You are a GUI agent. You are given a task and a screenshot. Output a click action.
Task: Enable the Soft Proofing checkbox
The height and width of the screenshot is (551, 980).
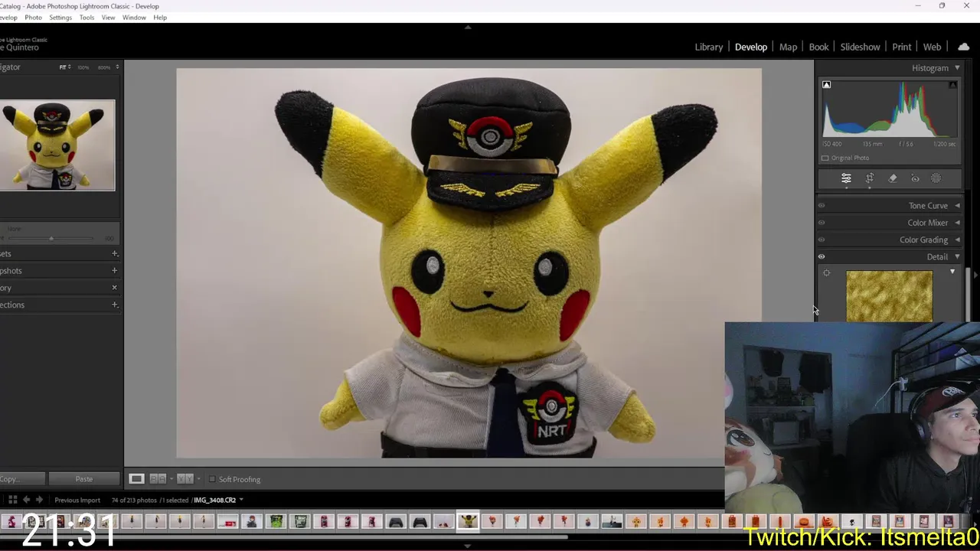212,479
